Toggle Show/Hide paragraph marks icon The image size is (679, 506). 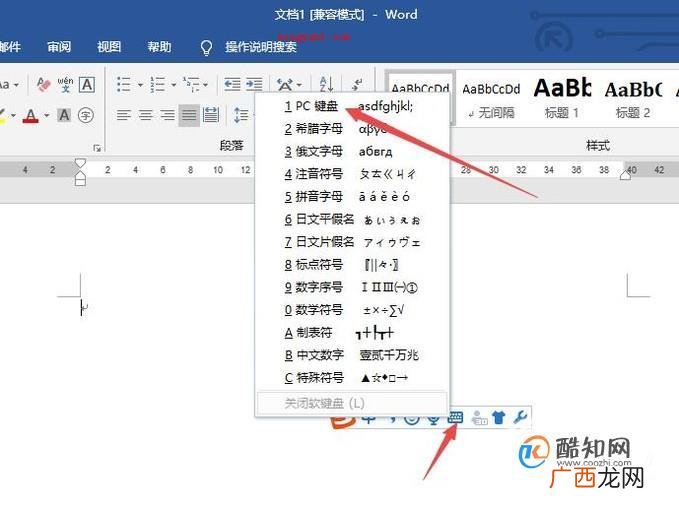point(357,84)
